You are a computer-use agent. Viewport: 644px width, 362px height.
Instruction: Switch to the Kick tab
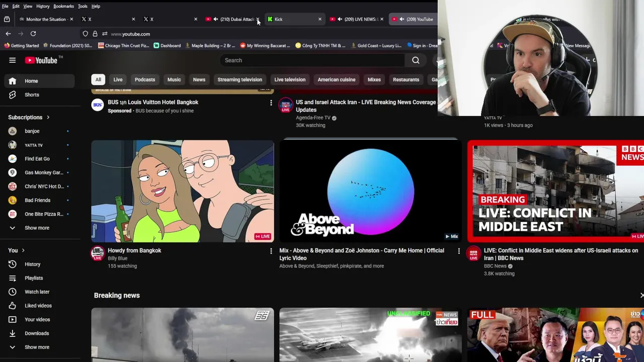[x=295, y=19]
